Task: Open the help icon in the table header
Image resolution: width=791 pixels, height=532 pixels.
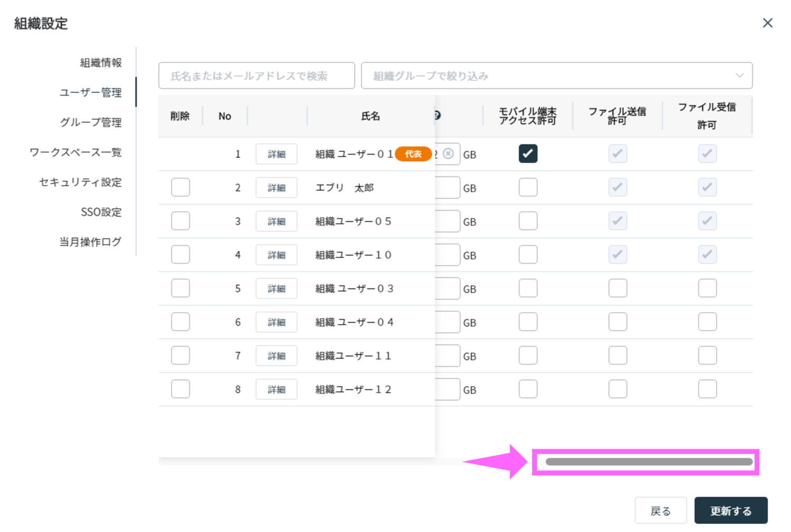Action: pos(438,115)
